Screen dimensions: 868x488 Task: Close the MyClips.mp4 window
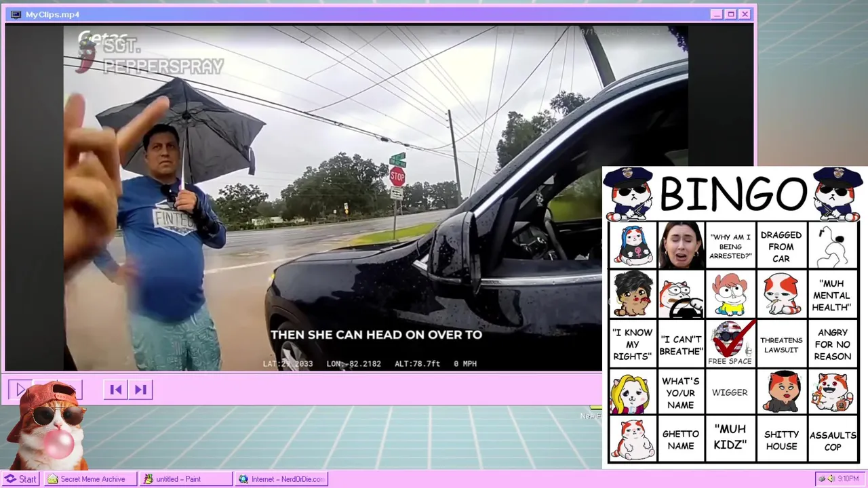[745, 14]
